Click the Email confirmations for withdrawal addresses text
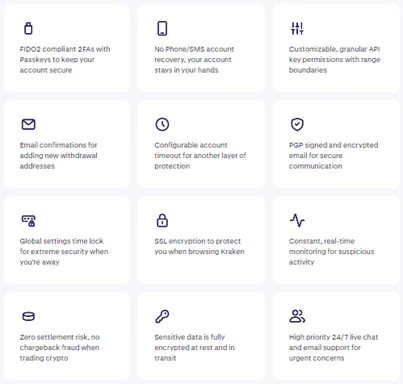 [x=59, y=155]
